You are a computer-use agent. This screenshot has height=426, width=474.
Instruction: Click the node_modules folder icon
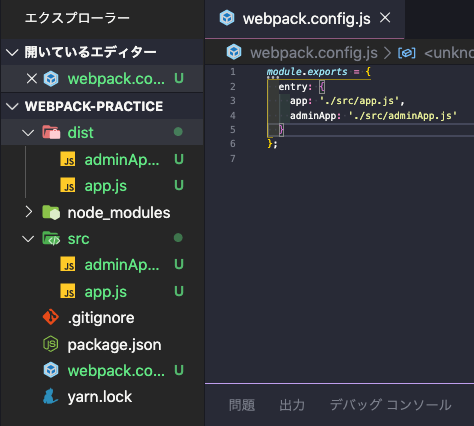[51, 212]
